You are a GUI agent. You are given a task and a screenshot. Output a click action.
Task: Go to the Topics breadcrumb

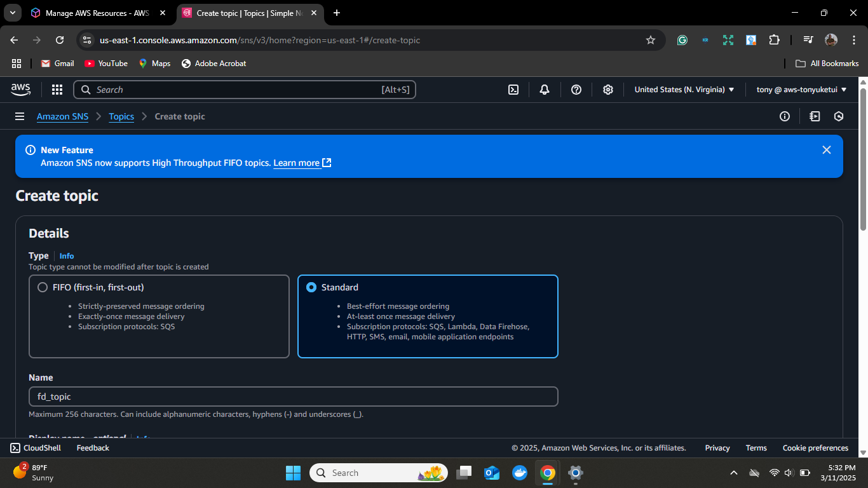point(121,116)
